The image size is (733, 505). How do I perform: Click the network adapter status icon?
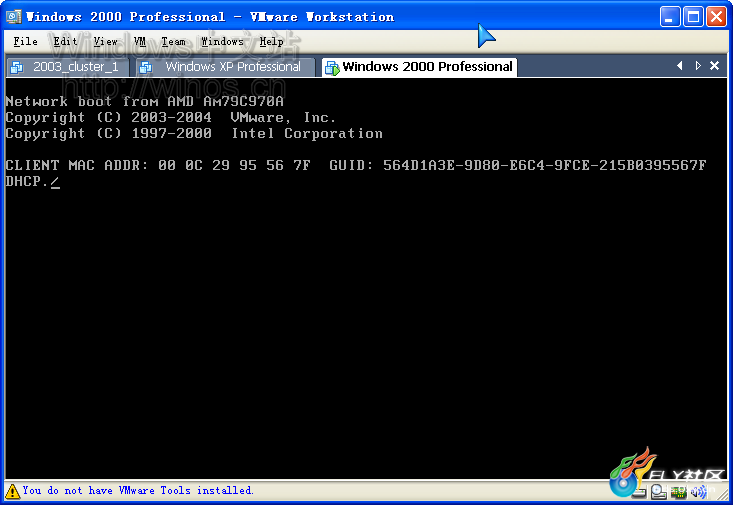coord(679,492)
